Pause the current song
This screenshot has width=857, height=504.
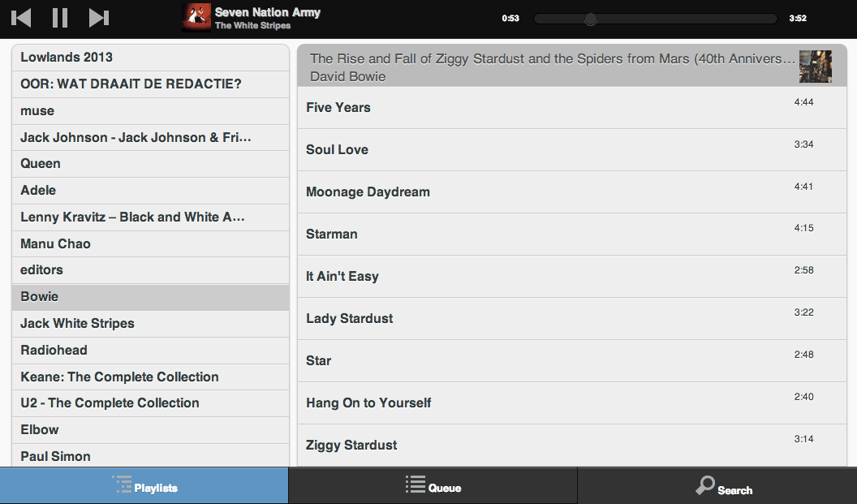(60, 18)
